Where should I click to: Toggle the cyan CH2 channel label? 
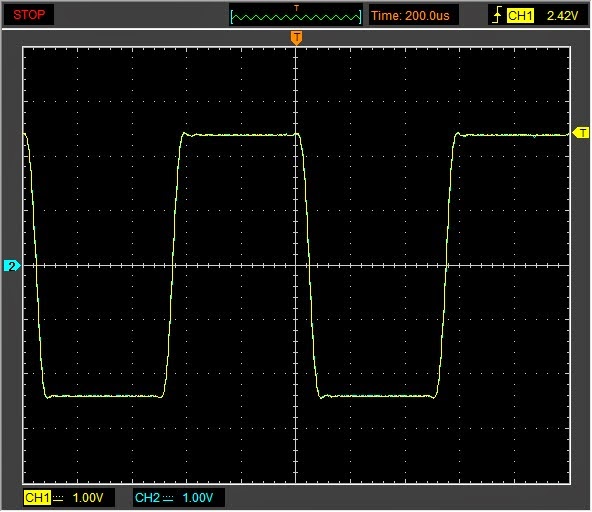click(x=147, y=498)
